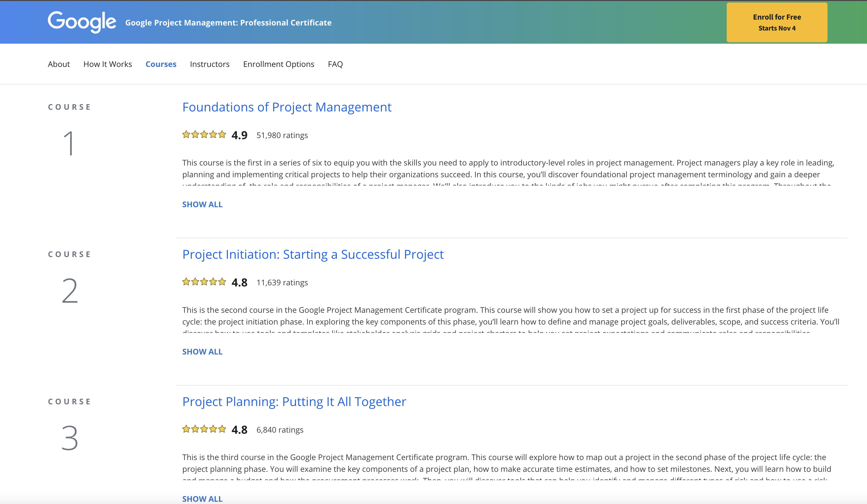The image size is (867, 504).
Task: Open the About tab
Action: pos(59,64)
